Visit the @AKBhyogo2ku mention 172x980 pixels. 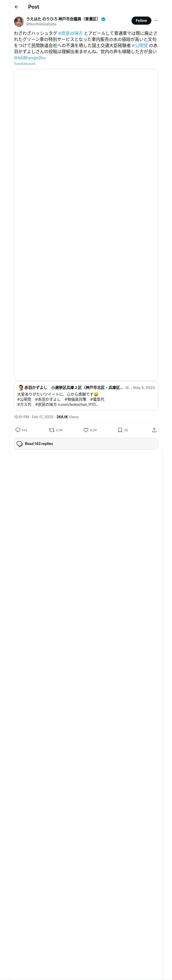(x=30, y=58)
